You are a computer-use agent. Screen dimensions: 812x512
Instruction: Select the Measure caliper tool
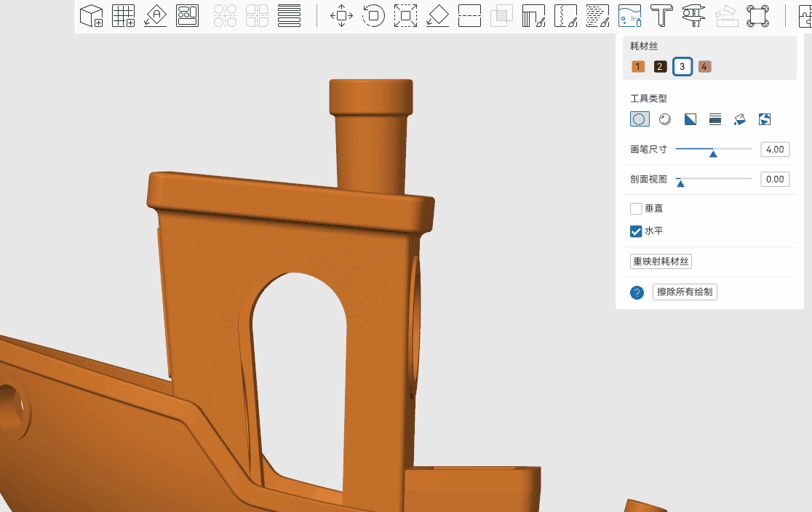693,15
